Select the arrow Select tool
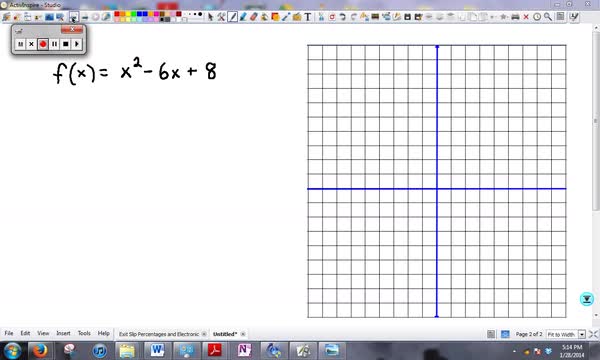Image resolution: width=600 pixels, height=360 pixels. [x=210, y=17]
